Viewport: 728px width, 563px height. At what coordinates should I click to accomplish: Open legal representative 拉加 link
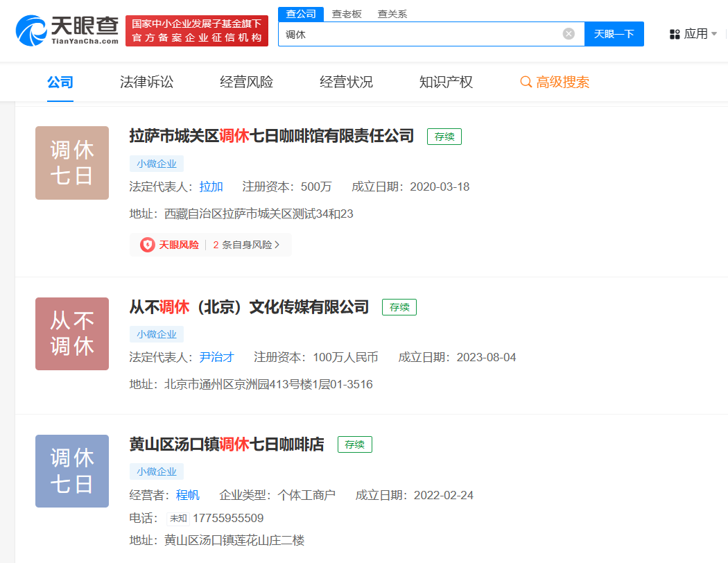(x=211, y=187)
